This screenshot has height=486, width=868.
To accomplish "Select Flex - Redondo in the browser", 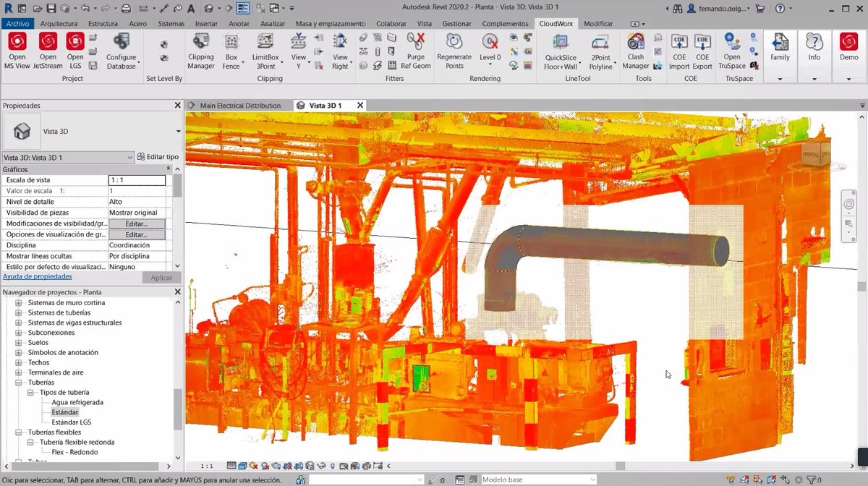I will click(x=75, y=452).
